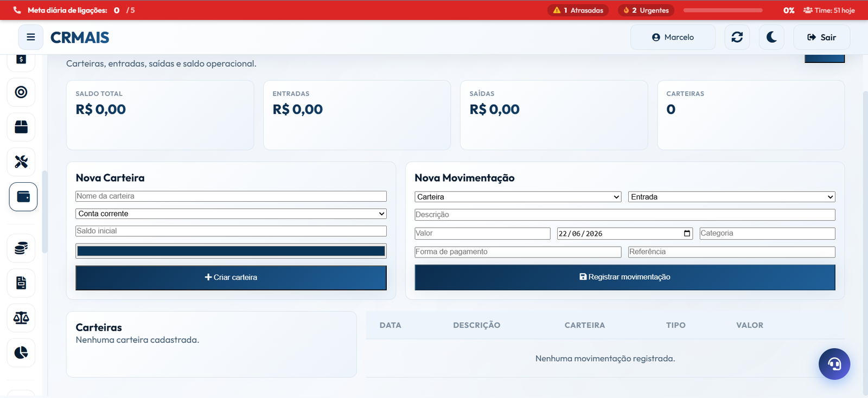Focus the Saldo inicial field
The height and width of the screenshot is (398, 868).
coord(231,231)
